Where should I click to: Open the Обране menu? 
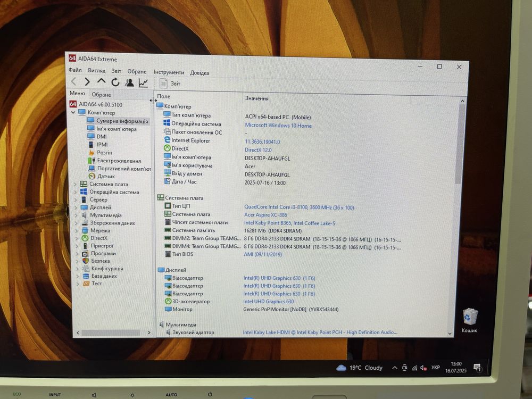pyautogui.click(x=137, y=71)
